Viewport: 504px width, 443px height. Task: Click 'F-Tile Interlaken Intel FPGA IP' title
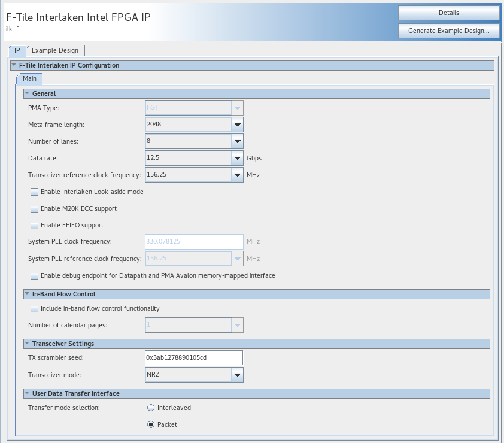point(78,17)
